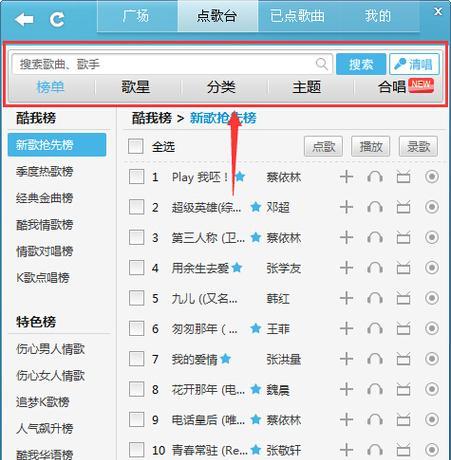Open the 新歌抢先榜 chart in sidebar

[x=57, y=145]
